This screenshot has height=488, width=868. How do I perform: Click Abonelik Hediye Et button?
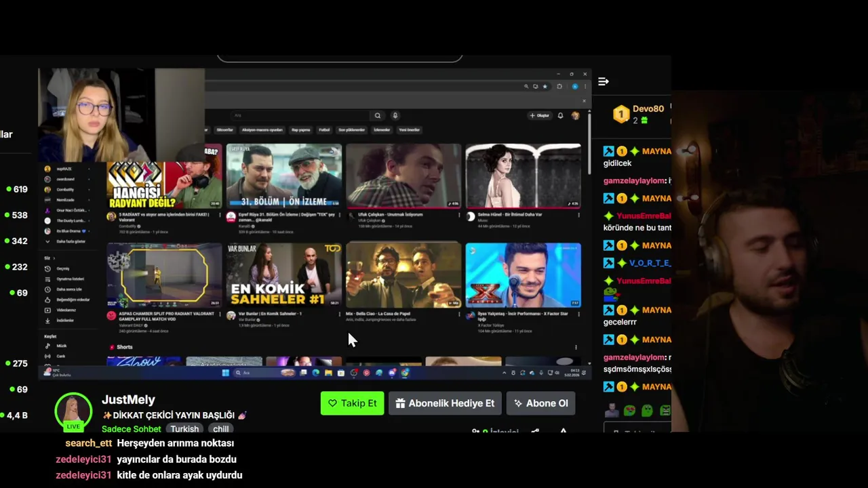[445, 403]
